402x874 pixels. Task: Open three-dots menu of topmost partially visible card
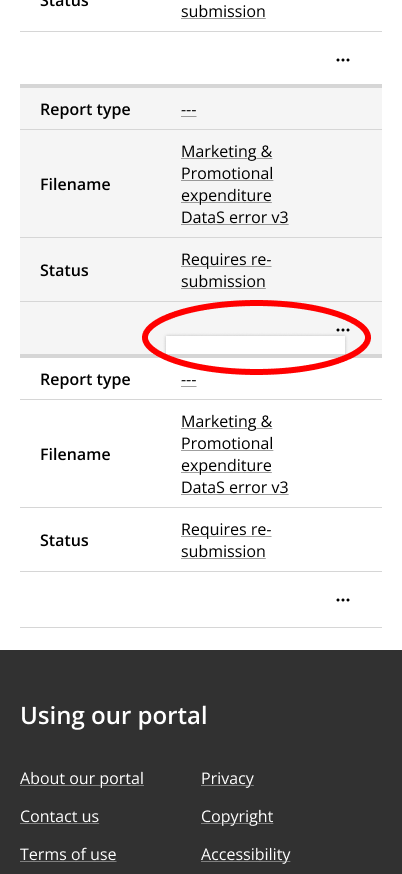[342, 60]
